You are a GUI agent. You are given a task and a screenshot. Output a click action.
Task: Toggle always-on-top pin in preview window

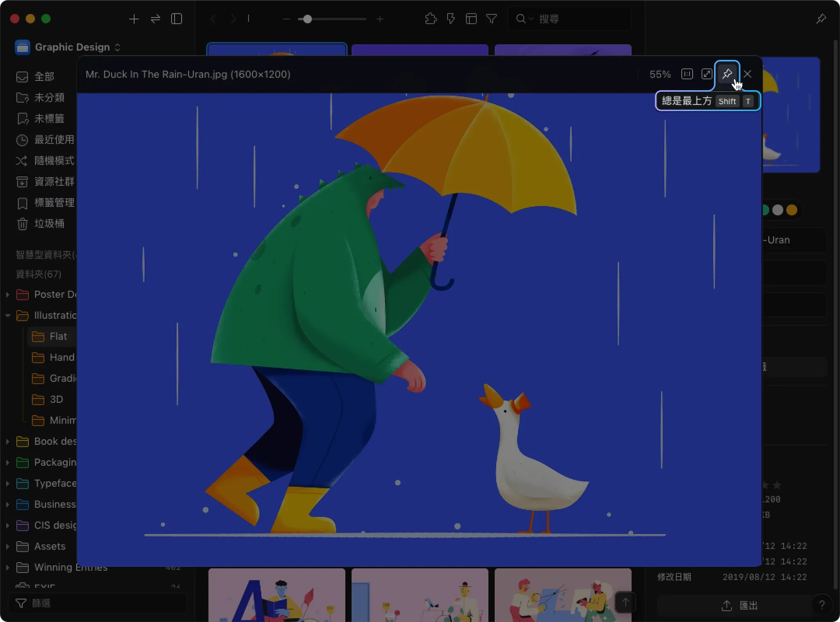click(x=727, y=74)
